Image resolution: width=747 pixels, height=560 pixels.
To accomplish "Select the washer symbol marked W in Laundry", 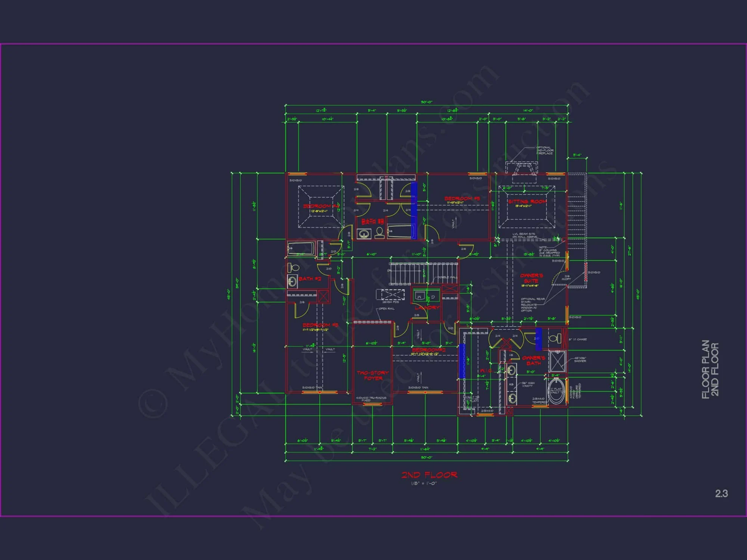I will [x=420, y=296].
